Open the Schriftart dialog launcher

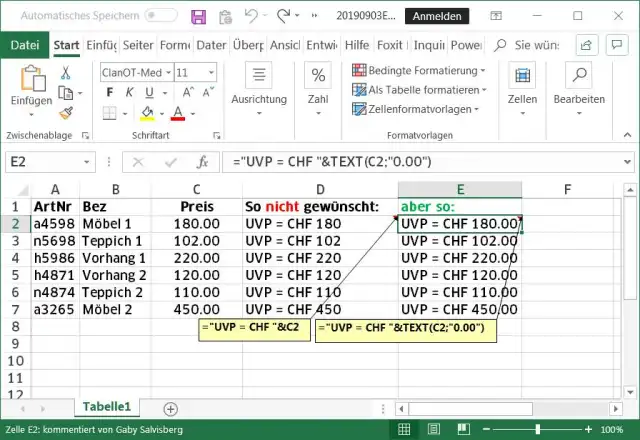coord(217,136)
